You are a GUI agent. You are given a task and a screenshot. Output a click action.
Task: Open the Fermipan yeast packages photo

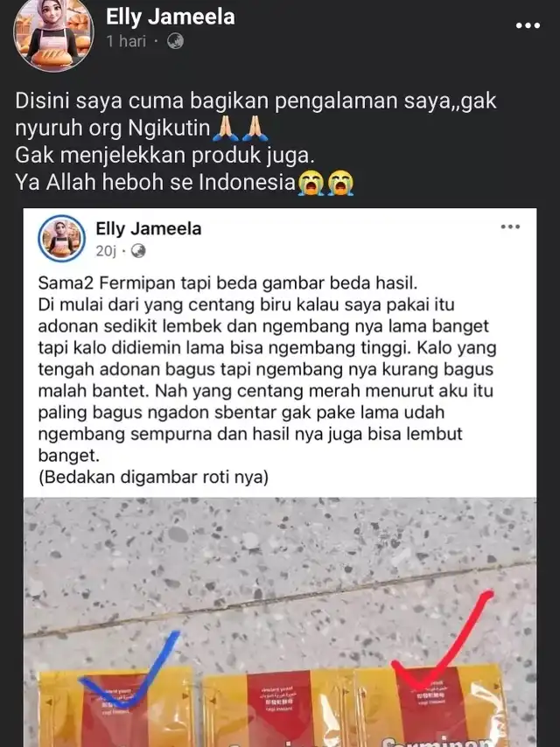(x=280, y=622)
